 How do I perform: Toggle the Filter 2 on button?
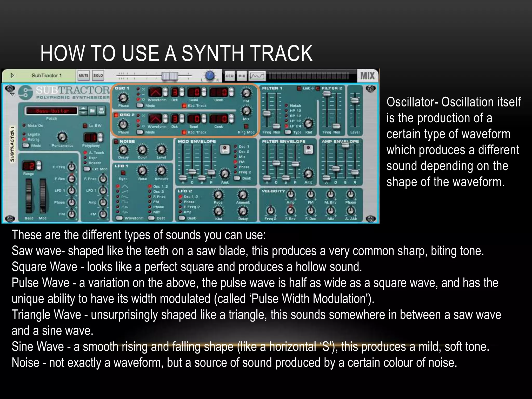pos(318,88)
